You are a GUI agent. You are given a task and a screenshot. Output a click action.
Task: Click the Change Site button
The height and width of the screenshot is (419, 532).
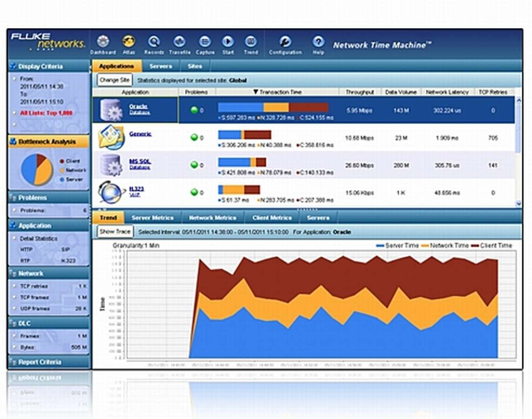click(x=114, y=81)
